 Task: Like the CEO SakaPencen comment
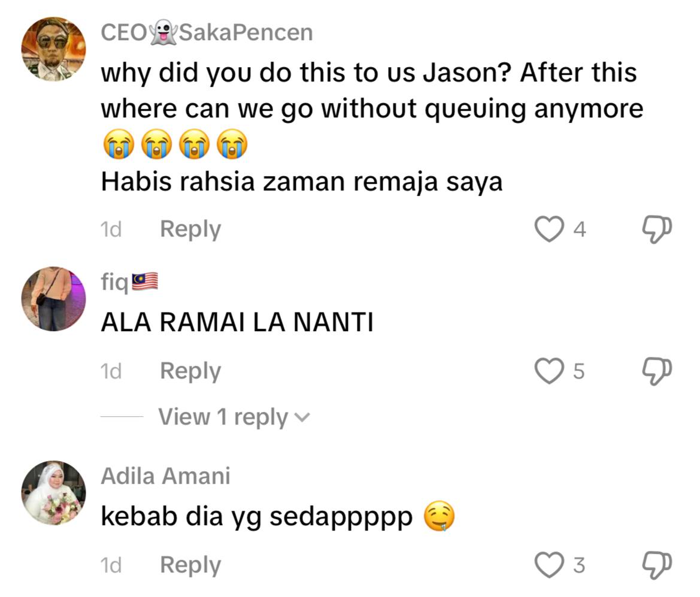549,229
